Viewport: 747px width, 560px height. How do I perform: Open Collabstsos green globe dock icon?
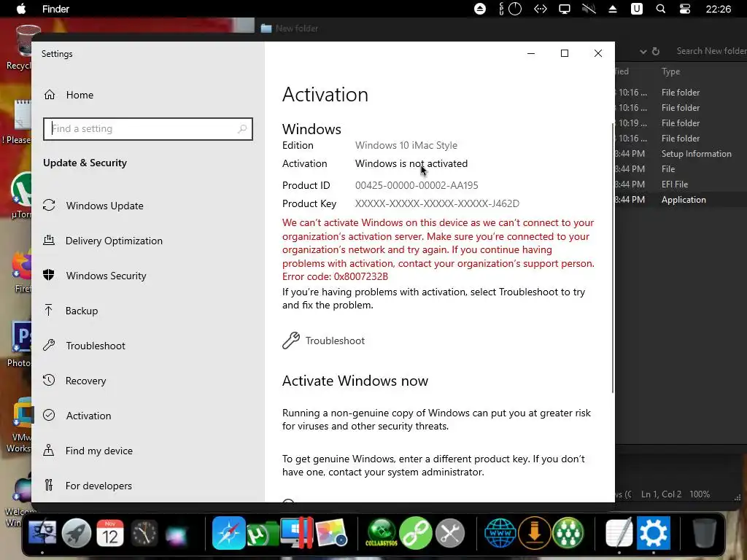381,532
